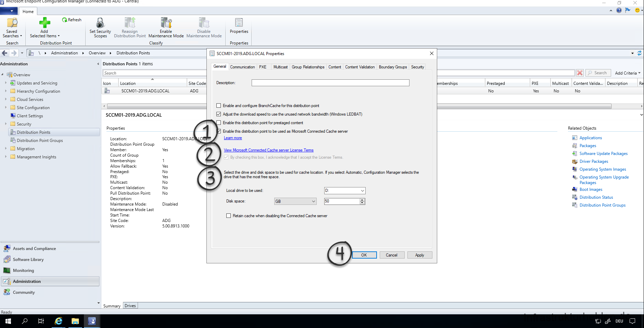
Task: Open Driver Packages related object
Action: (594, 161)
